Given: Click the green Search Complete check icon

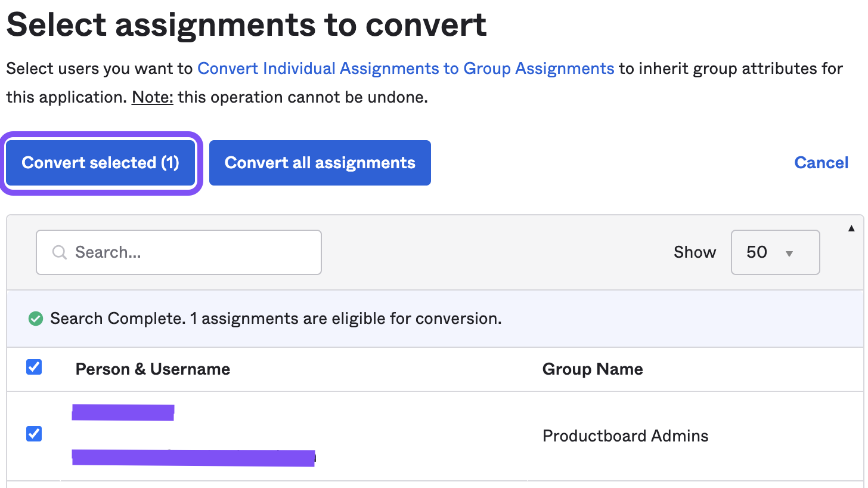Looking at the screenshot, I should (x=36, y=319).
